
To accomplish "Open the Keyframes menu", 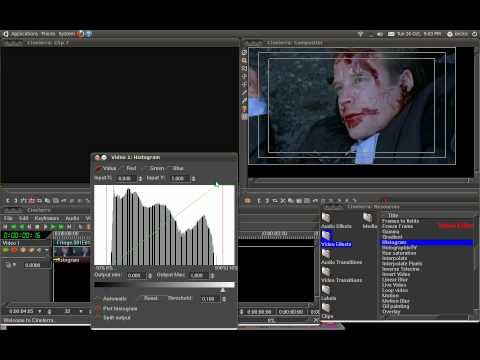I will [x=47, y=218].
